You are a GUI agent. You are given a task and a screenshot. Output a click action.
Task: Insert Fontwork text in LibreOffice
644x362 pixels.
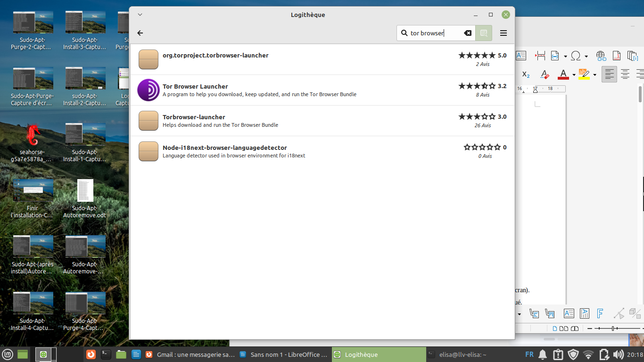[600, 313]
